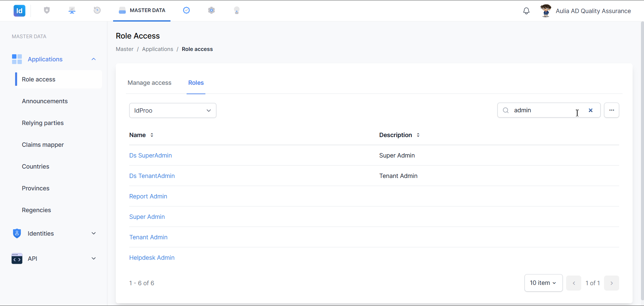This screenshot has height=306, width=644.
Task: Click the Applications grid icon
Action: pyautogui.click(x=17, y=59)
